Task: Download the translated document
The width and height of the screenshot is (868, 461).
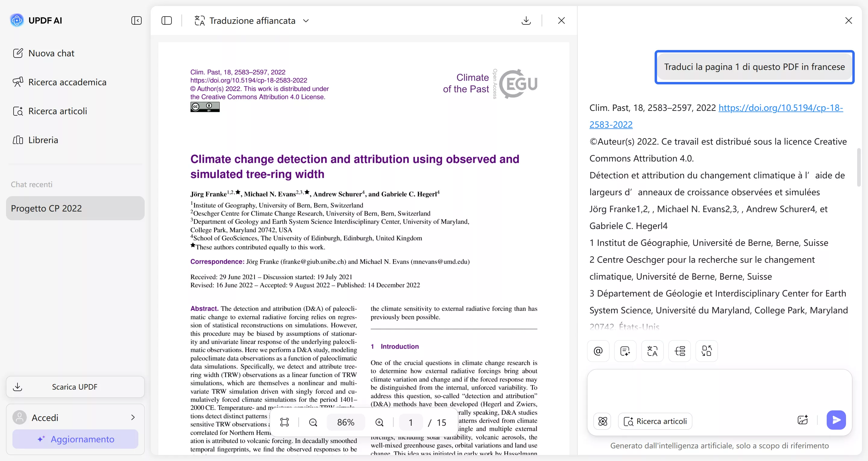Action: (x=526, y=20)
